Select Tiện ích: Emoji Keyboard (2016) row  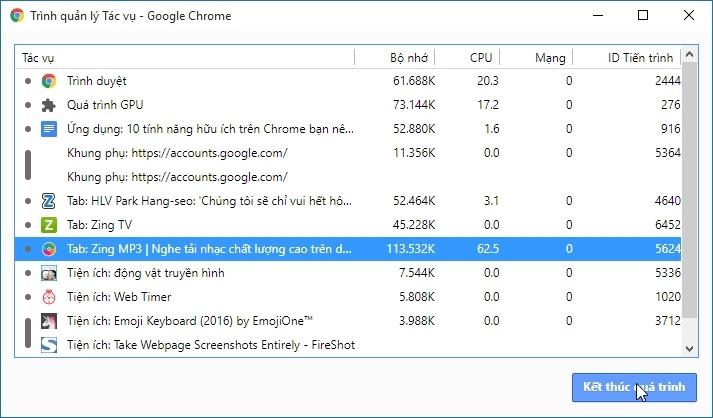(348, 321)
